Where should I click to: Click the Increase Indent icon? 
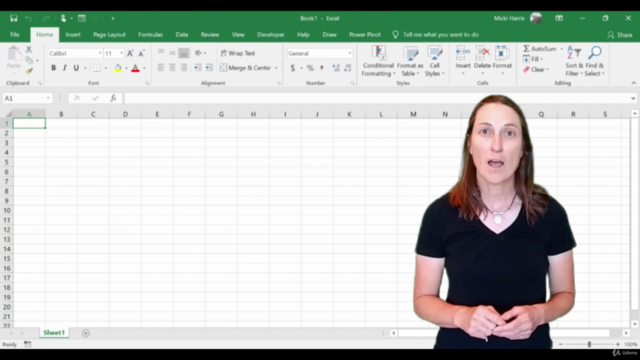point(209,68)
